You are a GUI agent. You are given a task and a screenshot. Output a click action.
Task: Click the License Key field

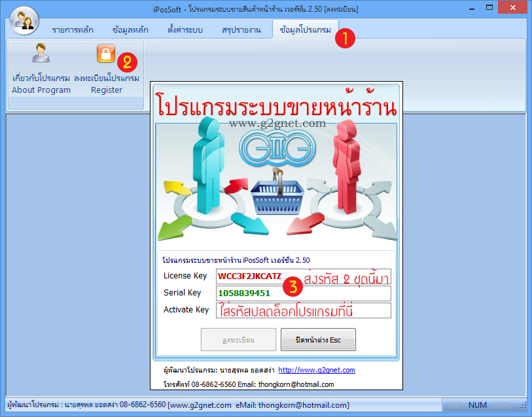tap(304, 276)
